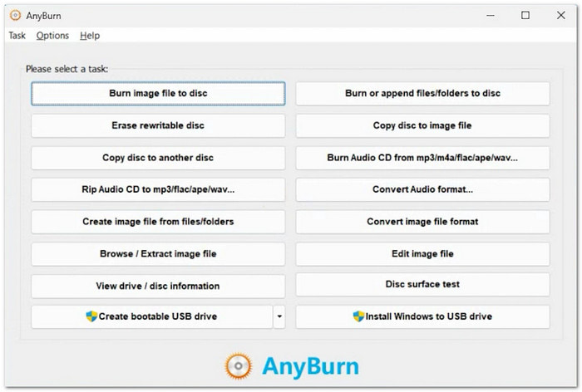The width and height of the screenshot is (582, 392).
Task: Choose Burn image file to disc
Action: (158, 94)
